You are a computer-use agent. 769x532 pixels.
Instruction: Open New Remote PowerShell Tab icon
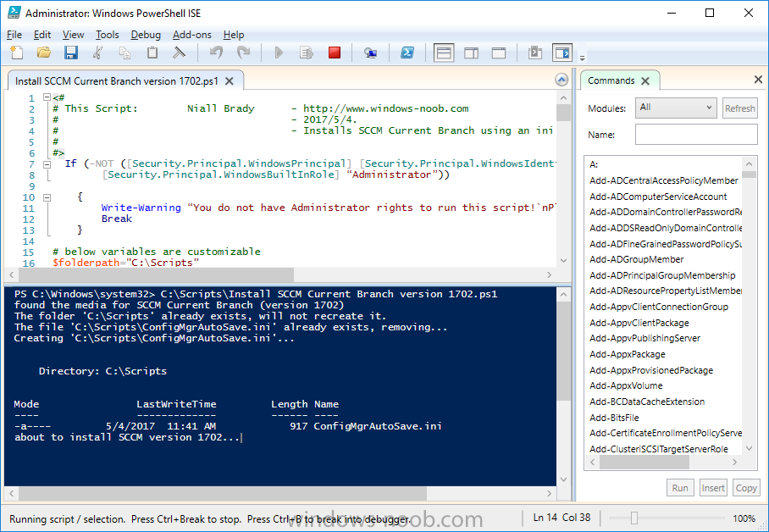coord(370,53)
